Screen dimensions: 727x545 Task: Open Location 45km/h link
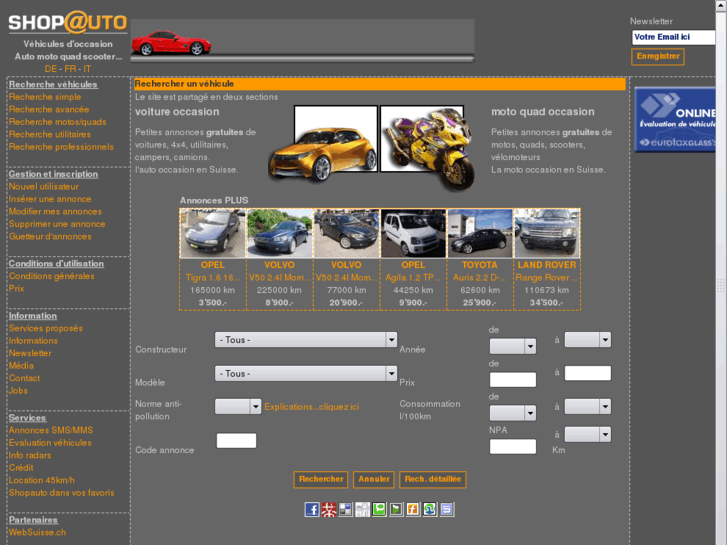[42, 480]
